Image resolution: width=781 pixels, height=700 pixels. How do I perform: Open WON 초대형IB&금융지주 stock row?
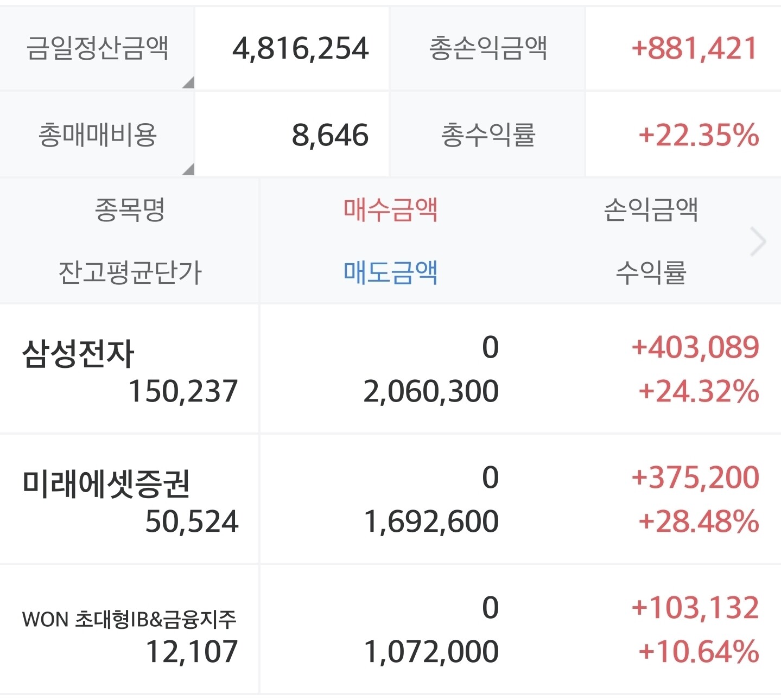[x=129, y=619]
